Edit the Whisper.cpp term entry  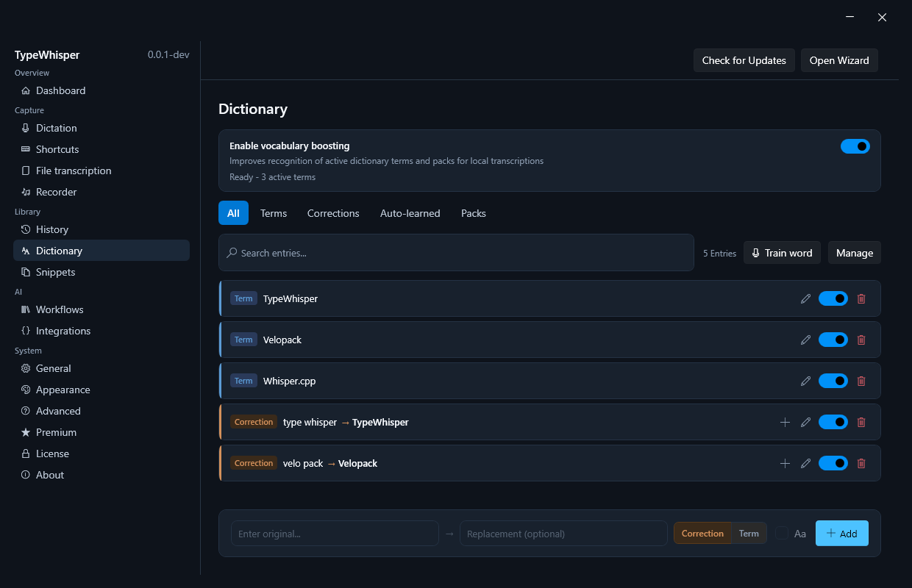coord(805,381)
